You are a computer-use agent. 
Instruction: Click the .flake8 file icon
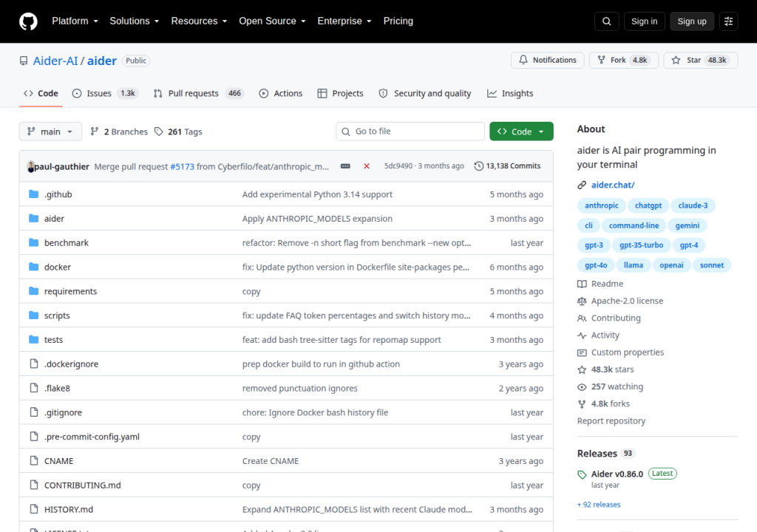click(34, 388)
